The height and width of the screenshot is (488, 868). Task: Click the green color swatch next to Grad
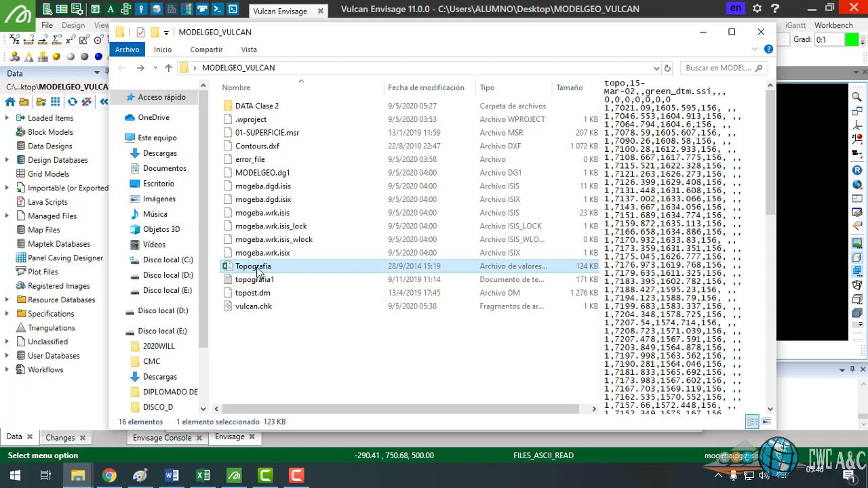852,40
